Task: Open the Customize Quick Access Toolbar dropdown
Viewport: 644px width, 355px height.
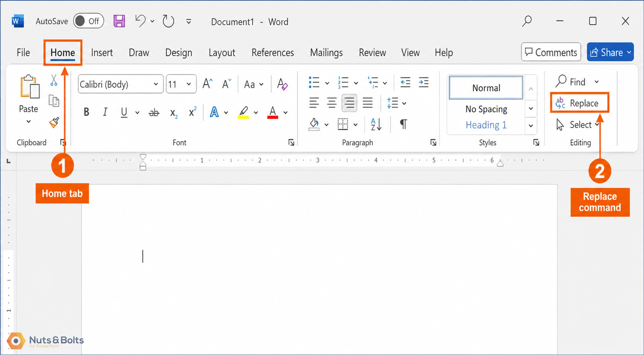Action: pyautogui.click(x=189, y=21)
